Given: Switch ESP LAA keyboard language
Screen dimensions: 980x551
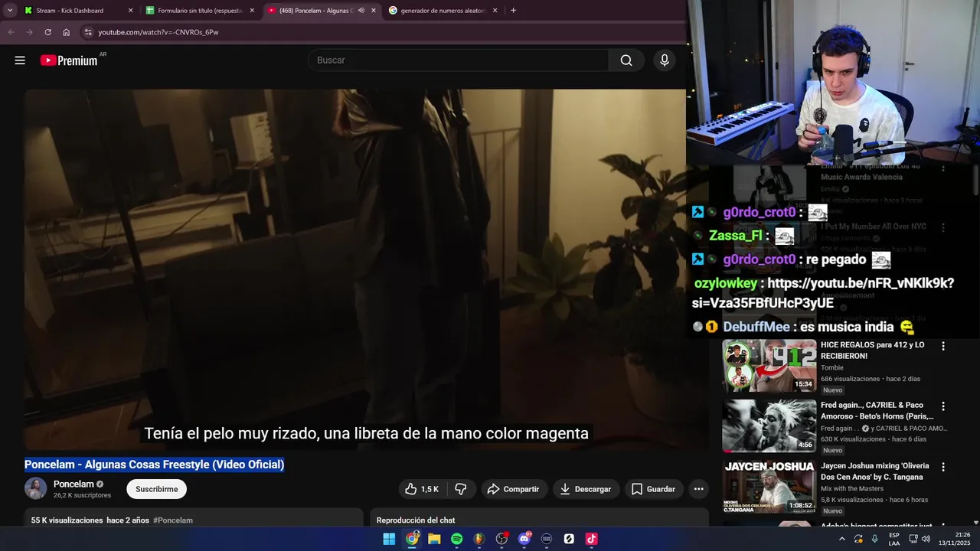Looking at the screenshot, I should tap(894, 539).
